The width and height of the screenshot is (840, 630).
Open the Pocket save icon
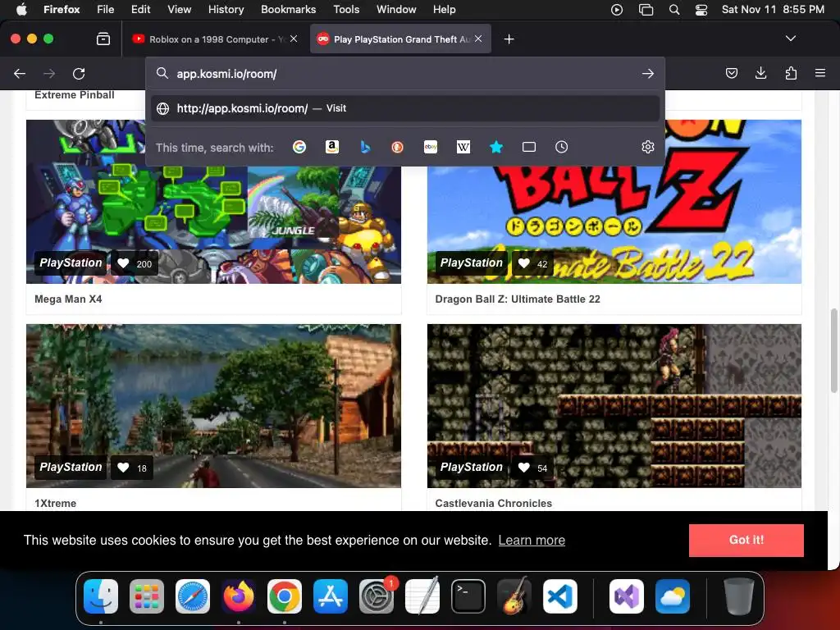click(x=731, y=73)
